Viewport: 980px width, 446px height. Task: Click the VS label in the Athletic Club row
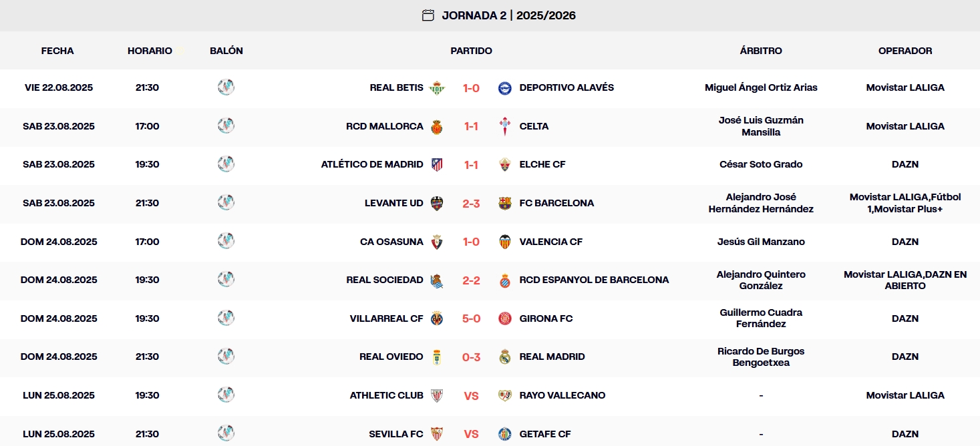coord(471,395)
